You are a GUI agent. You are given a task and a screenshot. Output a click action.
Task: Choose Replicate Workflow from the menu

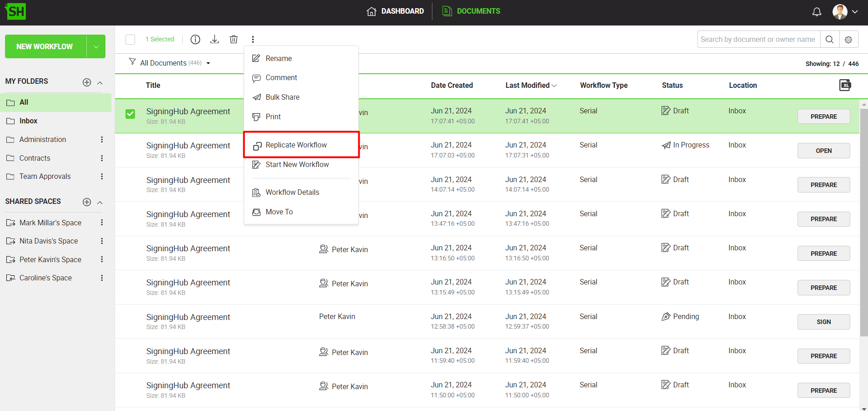tap(296, 145)
